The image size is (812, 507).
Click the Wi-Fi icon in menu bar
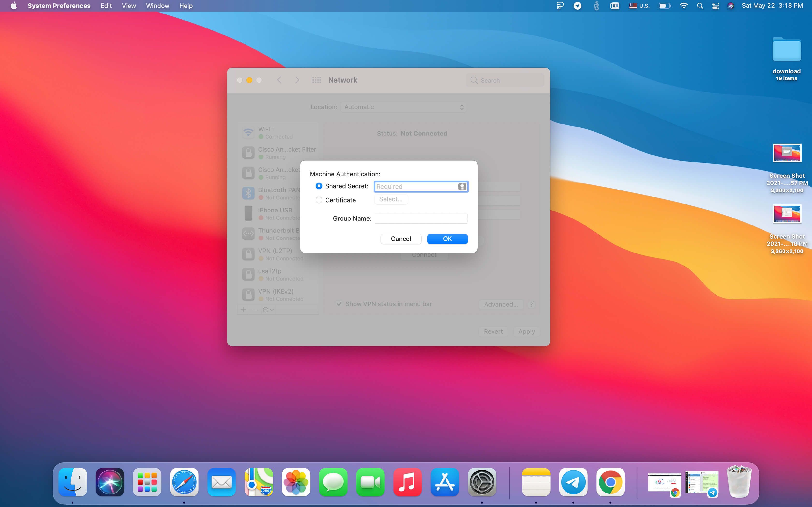pyautogui.click(x=683, y=6)
